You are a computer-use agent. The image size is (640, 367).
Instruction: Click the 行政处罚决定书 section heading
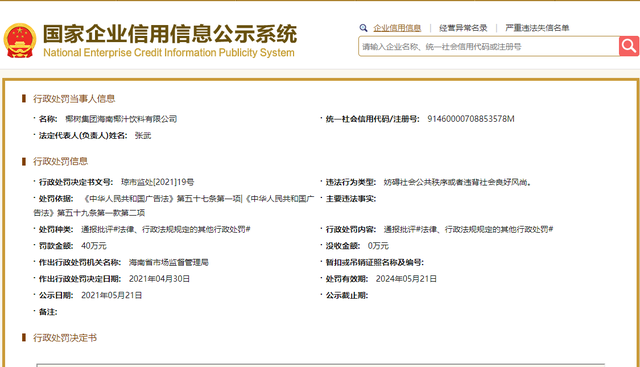pyautogui.click(x=65, y=338)
